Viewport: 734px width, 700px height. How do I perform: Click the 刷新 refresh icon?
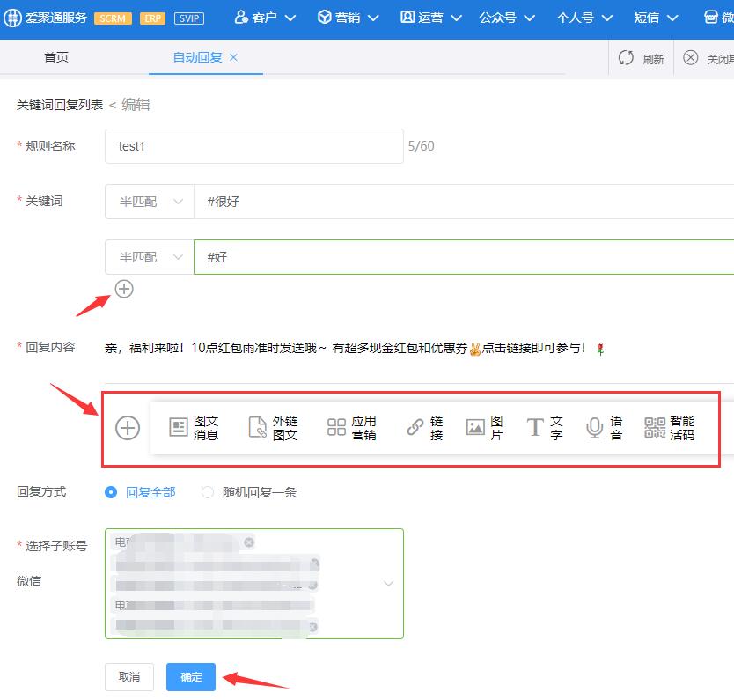(642, 57)
